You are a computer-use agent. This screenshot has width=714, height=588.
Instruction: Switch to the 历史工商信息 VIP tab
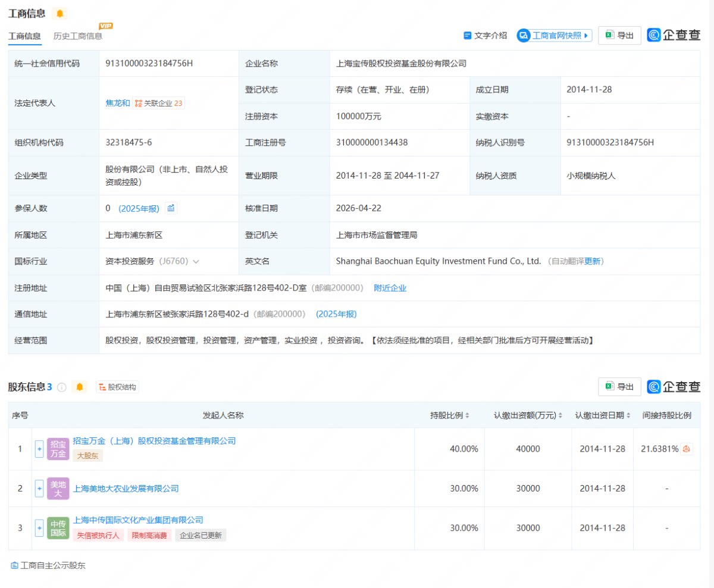(78, 36)
